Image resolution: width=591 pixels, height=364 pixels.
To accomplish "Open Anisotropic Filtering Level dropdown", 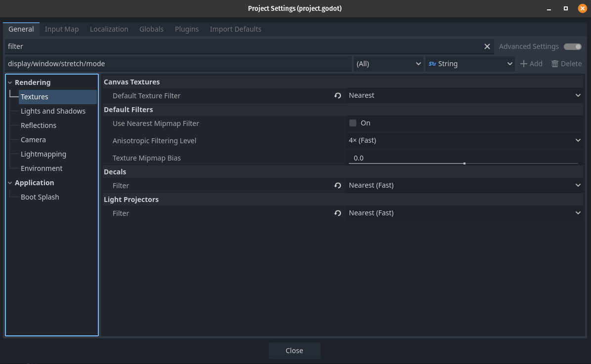I will (x=464, y=140).
